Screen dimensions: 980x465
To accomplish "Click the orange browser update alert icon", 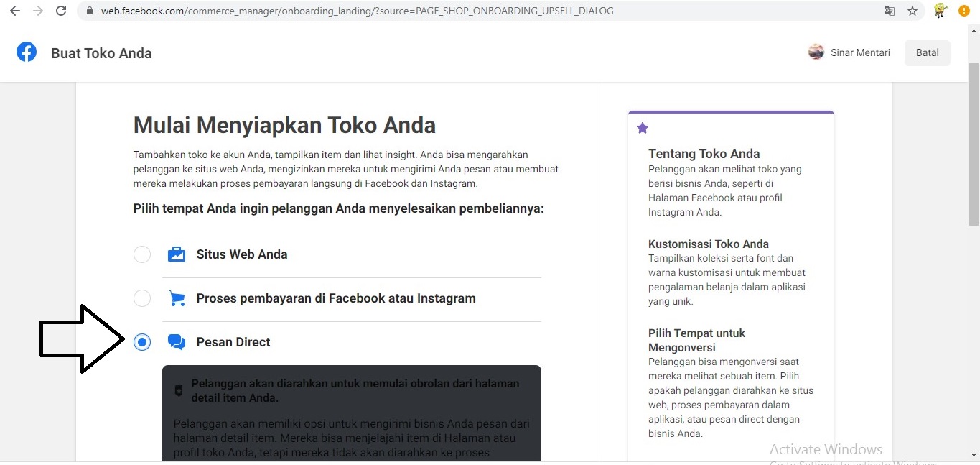I will pyautogui.click(x=963, y=11).
